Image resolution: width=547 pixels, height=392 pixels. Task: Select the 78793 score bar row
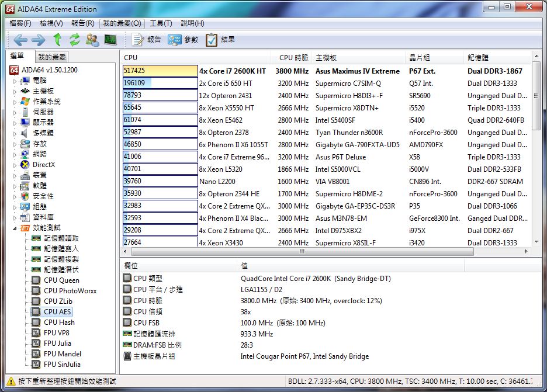pyautogui.click(x=160, y=95)
